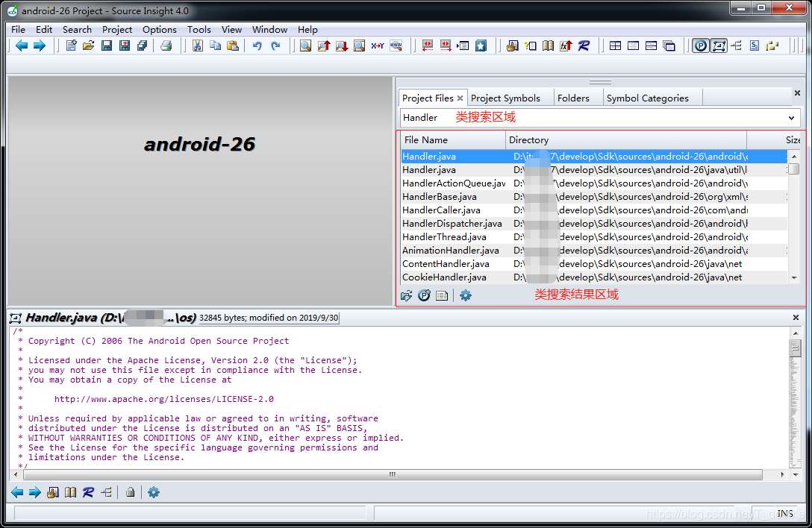Click the R references icon in context window toolbar
The width and height of the screenshot is (812, 528).
click(x=88, y=492)
